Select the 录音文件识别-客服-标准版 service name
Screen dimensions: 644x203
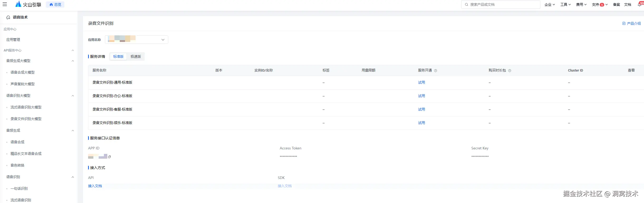tap(112, 110)
